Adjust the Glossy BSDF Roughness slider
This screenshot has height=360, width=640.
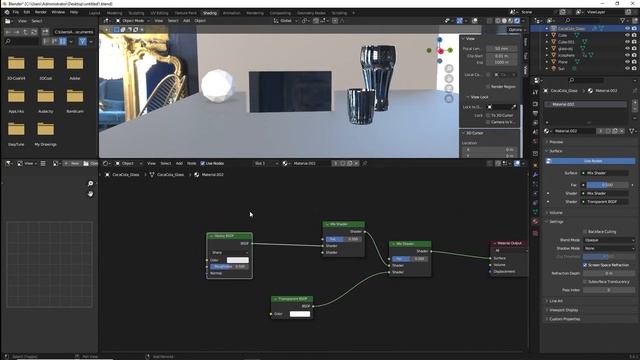click(x=229, y=267)
